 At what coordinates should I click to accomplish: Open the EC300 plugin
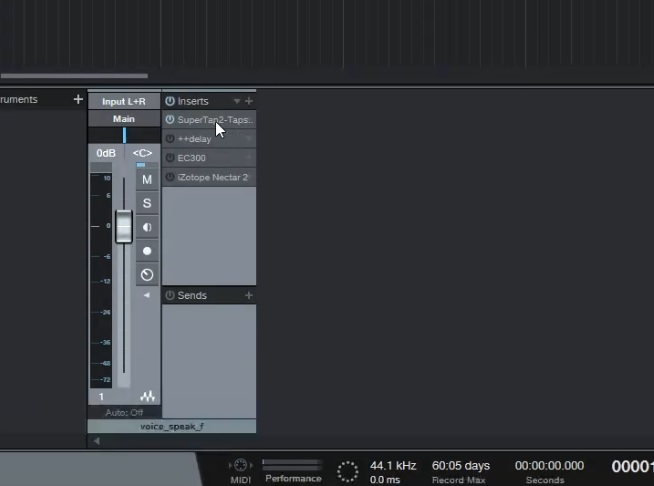[191, 158]
